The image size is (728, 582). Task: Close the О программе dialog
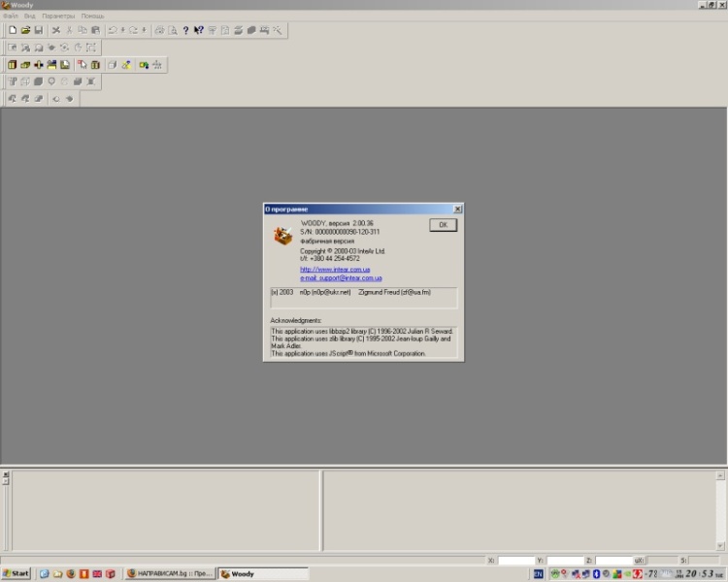tap(457, 209)
